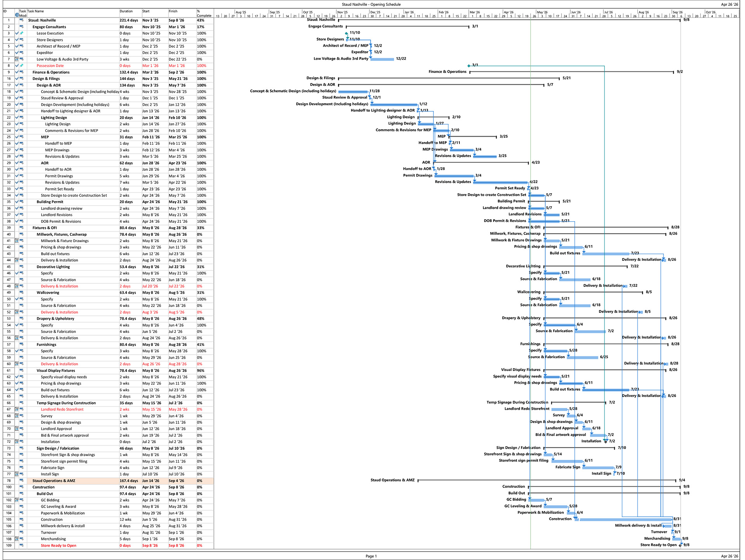Click the Fabricate Sign Gantt bar ending 7/9
This screenshot has height=560, width=745.
[598, 467]
